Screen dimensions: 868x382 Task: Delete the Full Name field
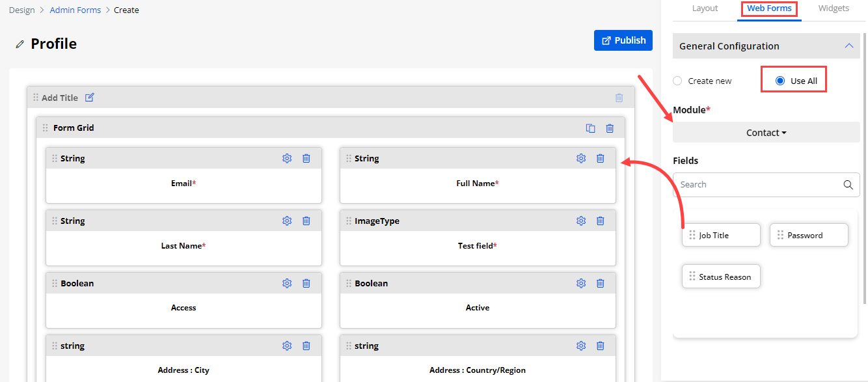tap(601, 158)
